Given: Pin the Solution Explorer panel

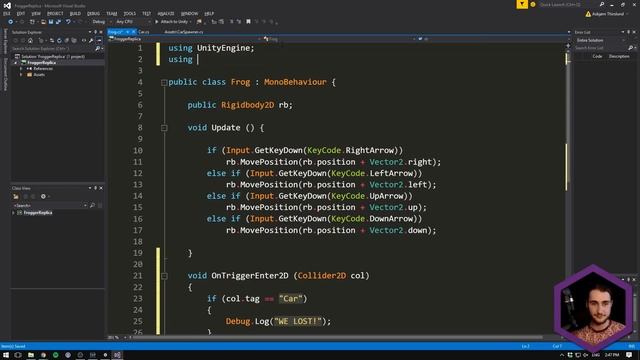Looking at the screenshot, I should tap(96, 32).
